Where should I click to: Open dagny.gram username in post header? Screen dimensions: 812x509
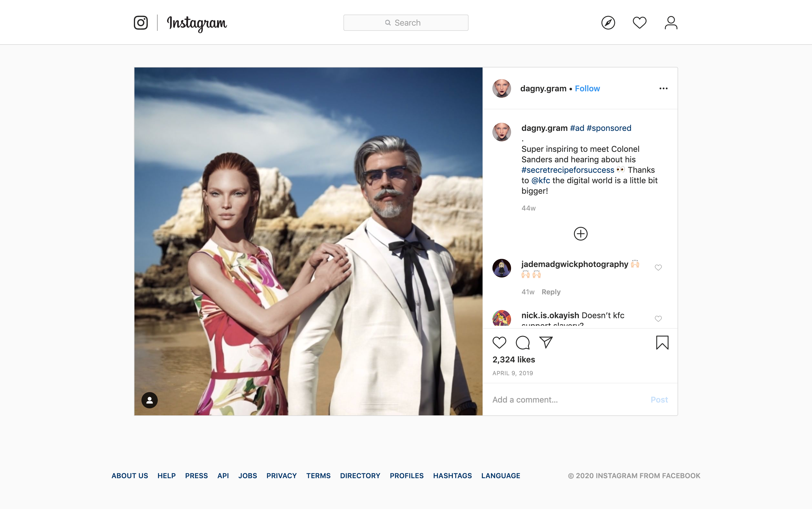click(x=543, y=88)
